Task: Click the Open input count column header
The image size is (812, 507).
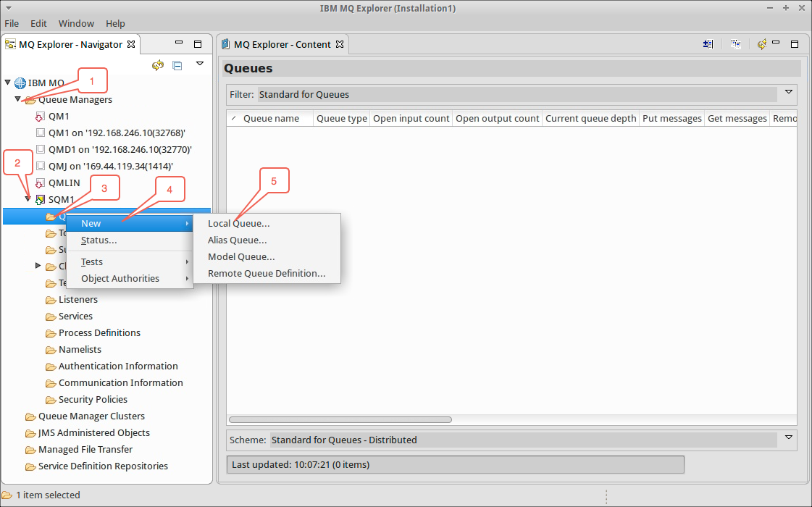Action: 411,119
